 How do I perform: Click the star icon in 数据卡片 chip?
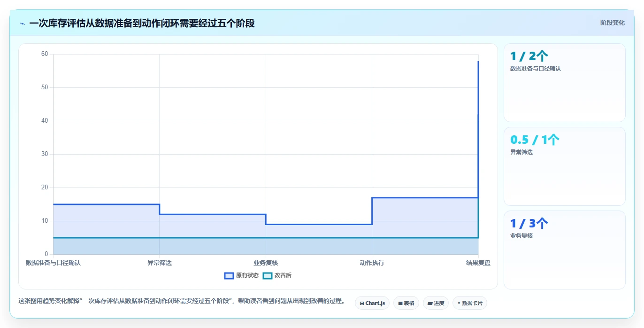(x=459, y=303)
